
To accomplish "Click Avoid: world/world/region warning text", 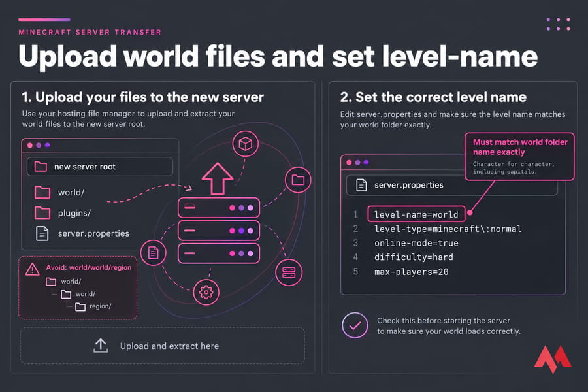I will pos(88,267).
